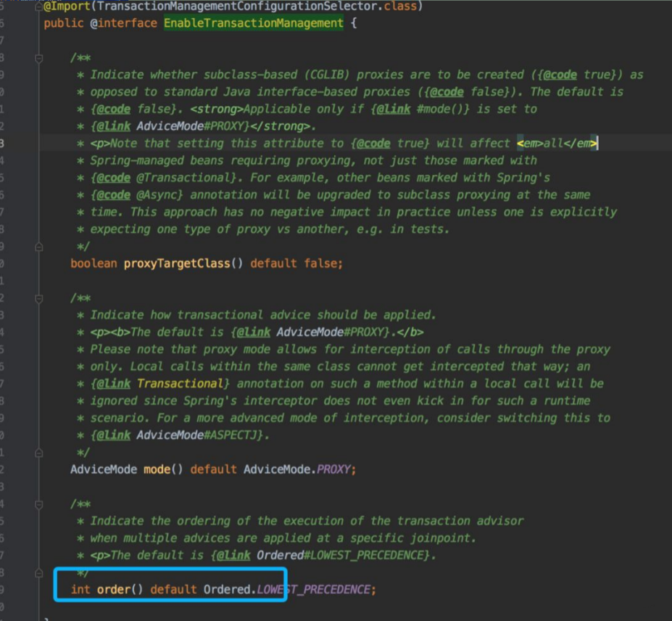
Task: Click the boolean keyword in proxyTargetClass declaration
Action: [94, 263]
